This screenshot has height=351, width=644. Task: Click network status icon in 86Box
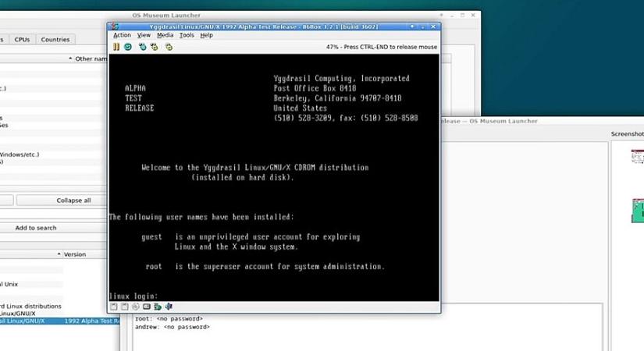(158, 307)
